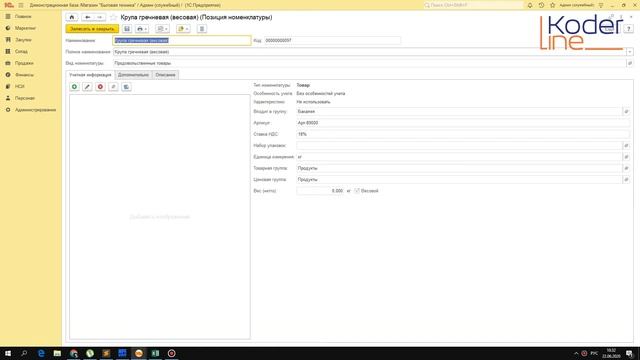Open the Входит в группу link icon
Image resolution: width=640 pixels, height=360 pixels.
pyautogui.click(x=626, y=111)
